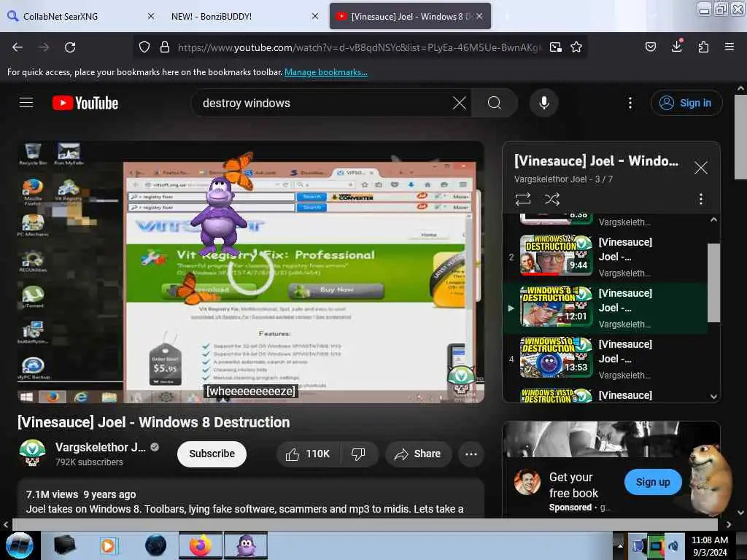Image resolution: width=747 pixels, height=560 pixels.
Task: Open the shield tracking protection icon
Action: tap(144, 47)
